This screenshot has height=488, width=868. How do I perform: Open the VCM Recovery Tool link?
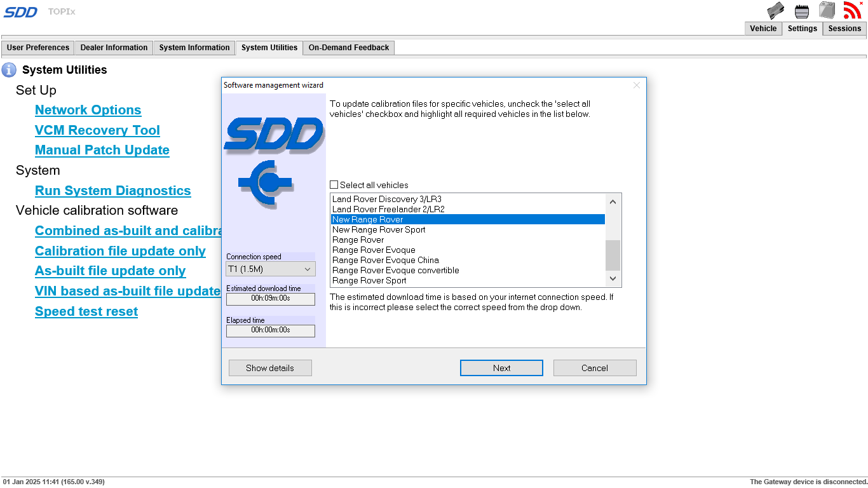(x=97, y=130)
